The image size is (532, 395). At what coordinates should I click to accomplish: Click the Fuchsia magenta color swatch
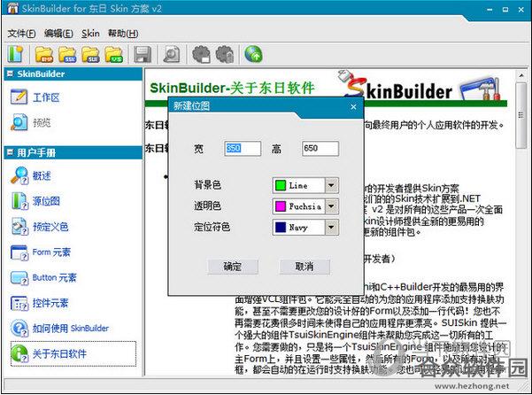281,206
